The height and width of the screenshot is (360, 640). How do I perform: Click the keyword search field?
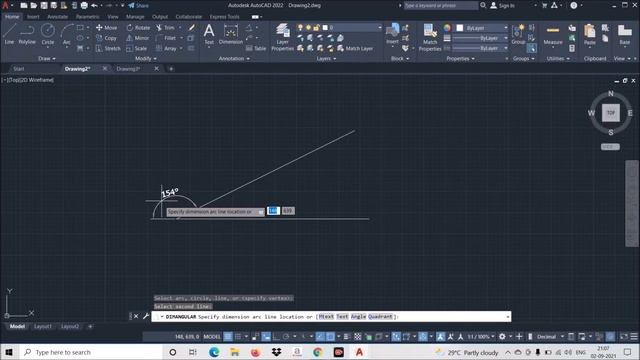click(440, 6)
